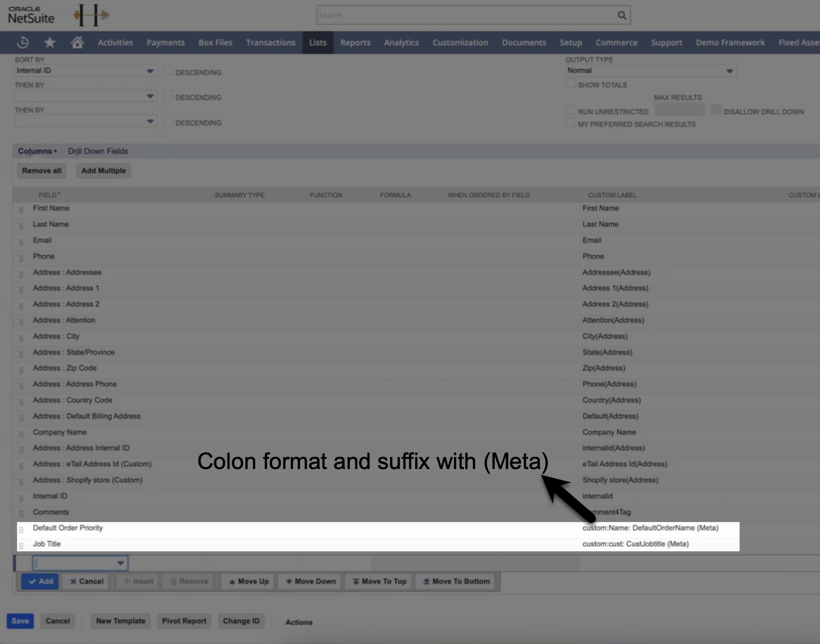
Task: Click Move To Top button
Action: (x=379, y=581)
